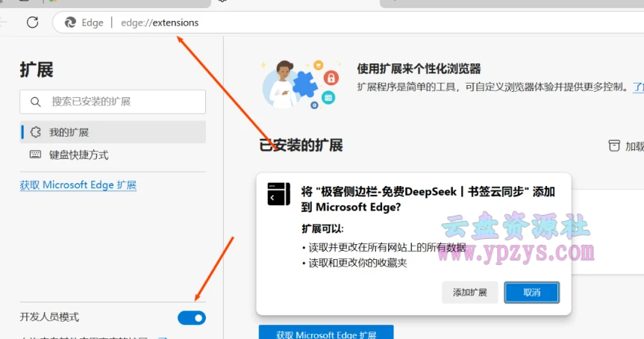Click the load unpacked icon next to 加载
This screenshot has height=339, width=644.
click(614, 146)
